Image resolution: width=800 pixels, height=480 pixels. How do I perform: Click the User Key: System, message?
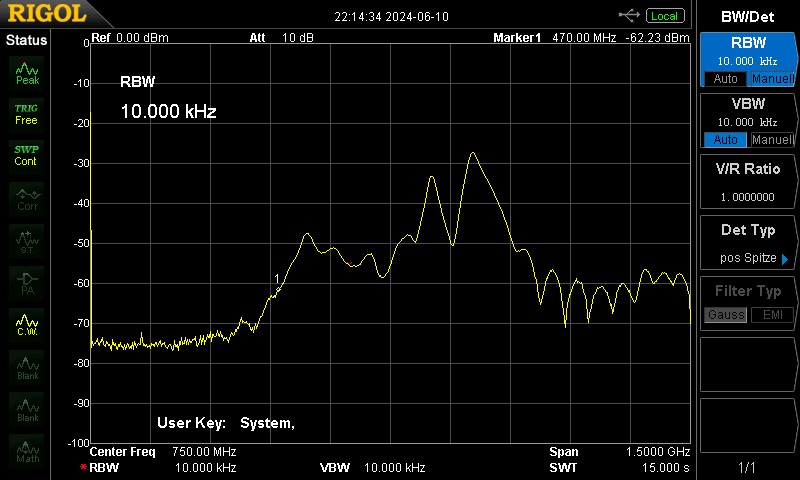(226, 423)
